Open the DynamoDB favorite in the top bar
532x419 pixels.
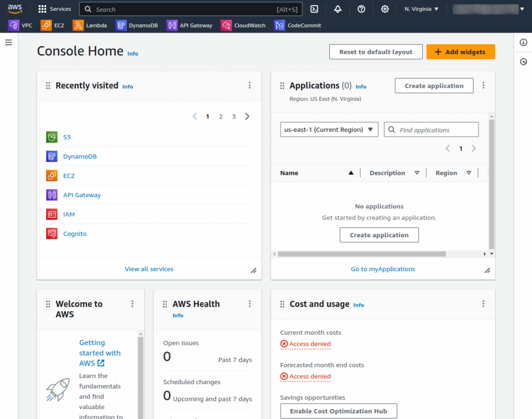pyautogui.click(x=137, y=25)
